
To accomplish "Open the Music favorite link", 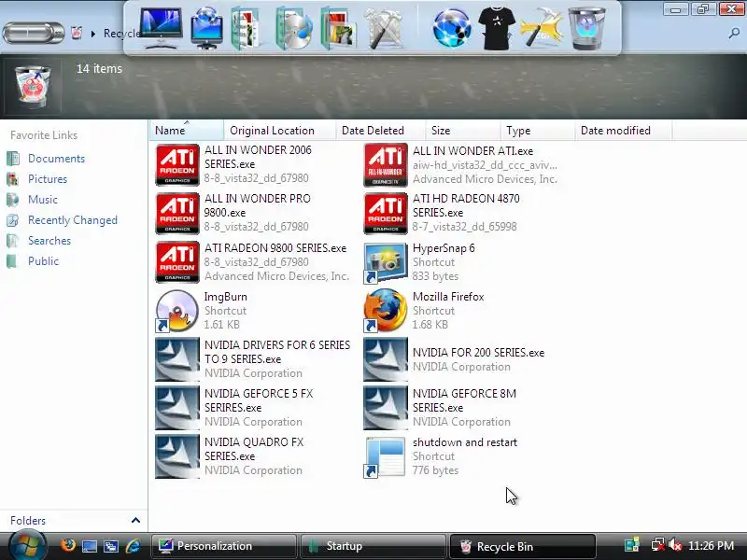I will pos(43,200).
